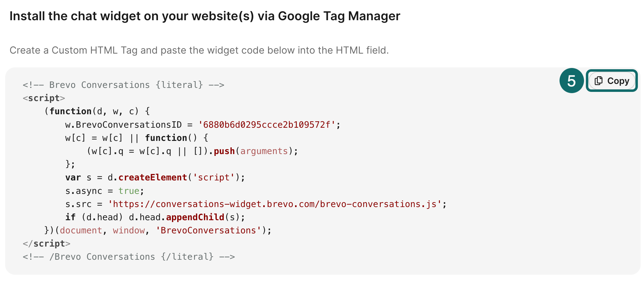Click the copy icon inside the Copy button
Image resolution: width=644 pixels, height=283 pixels.
598,81
